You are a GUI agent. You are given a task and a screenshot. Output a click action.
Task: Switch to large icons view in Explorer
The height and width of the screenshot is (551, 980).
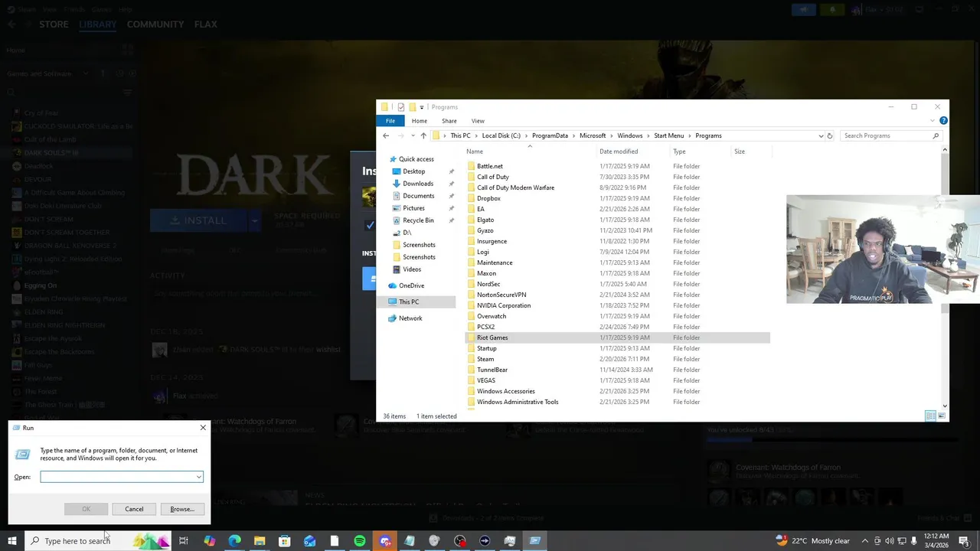pyautogui.click(x=942, y=416)
